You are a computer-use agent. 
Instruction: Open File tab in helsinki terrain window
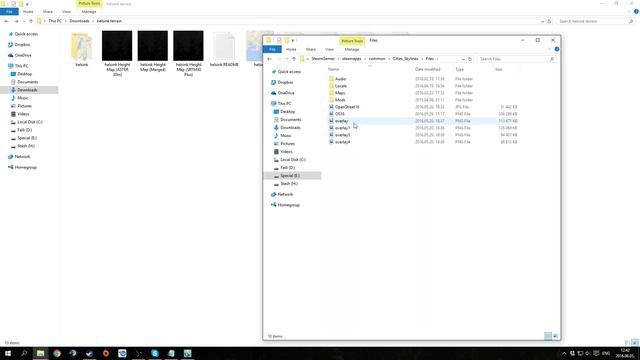9,12
